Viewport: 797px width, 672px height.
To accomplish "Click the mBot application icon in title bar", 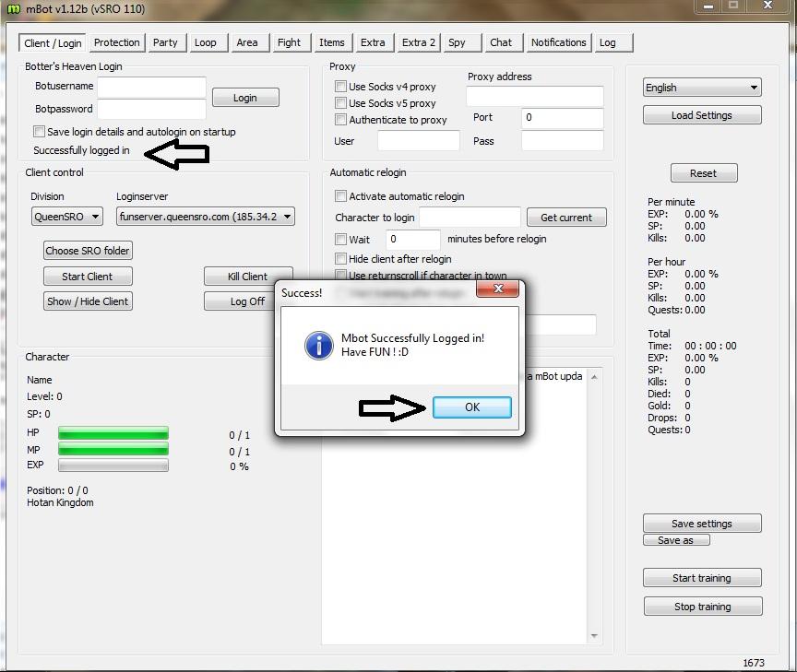I will 13,8.
